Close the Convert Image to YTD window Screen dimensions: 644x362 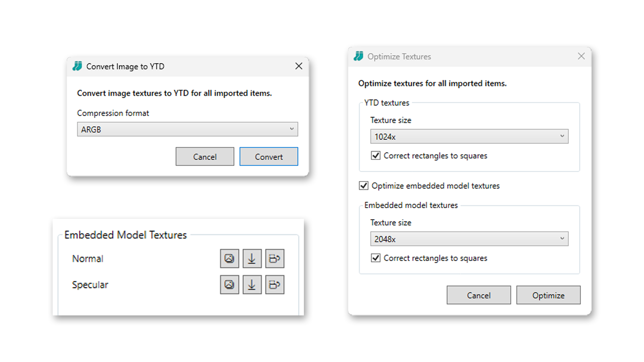point(299,66)
